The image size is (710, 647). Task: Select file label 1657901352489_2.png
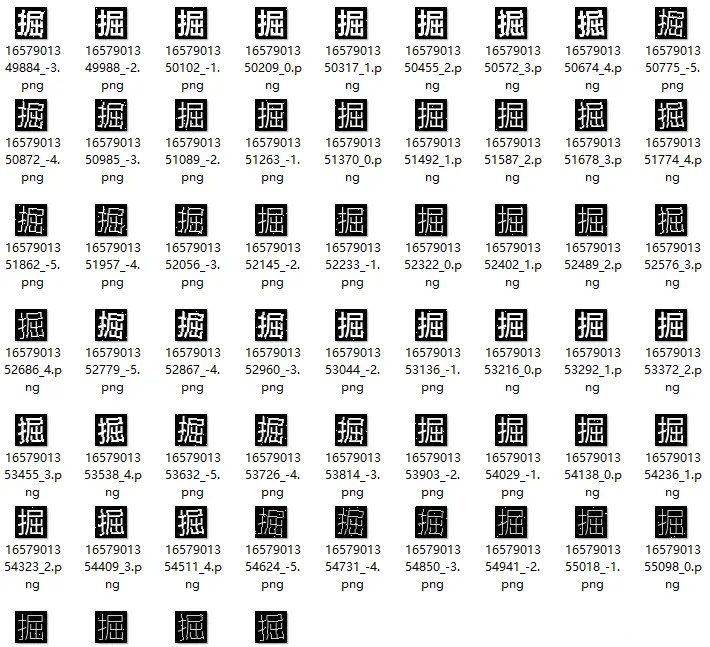(x=593, y=265)
